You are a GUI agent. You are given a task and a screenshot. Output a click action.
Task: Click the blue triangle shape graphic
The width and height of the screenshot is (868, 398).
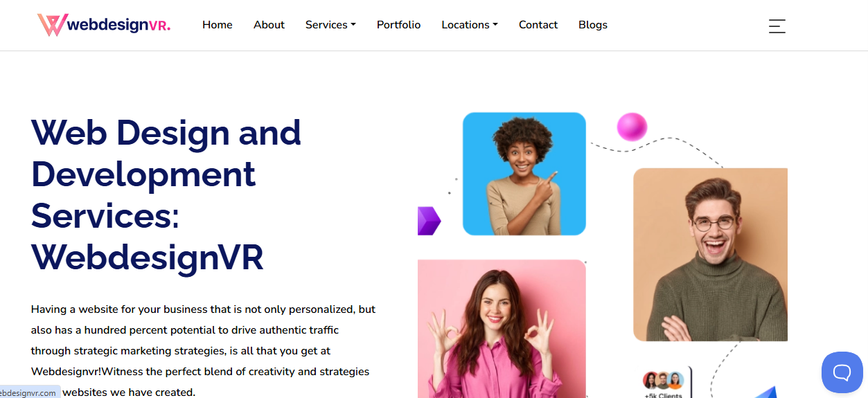(x=764, y=392)
